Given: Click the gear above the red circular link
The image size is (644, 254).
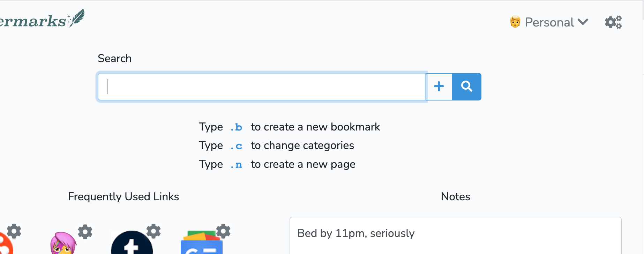Looking at the screenshot, I should [x=14, y=231].
